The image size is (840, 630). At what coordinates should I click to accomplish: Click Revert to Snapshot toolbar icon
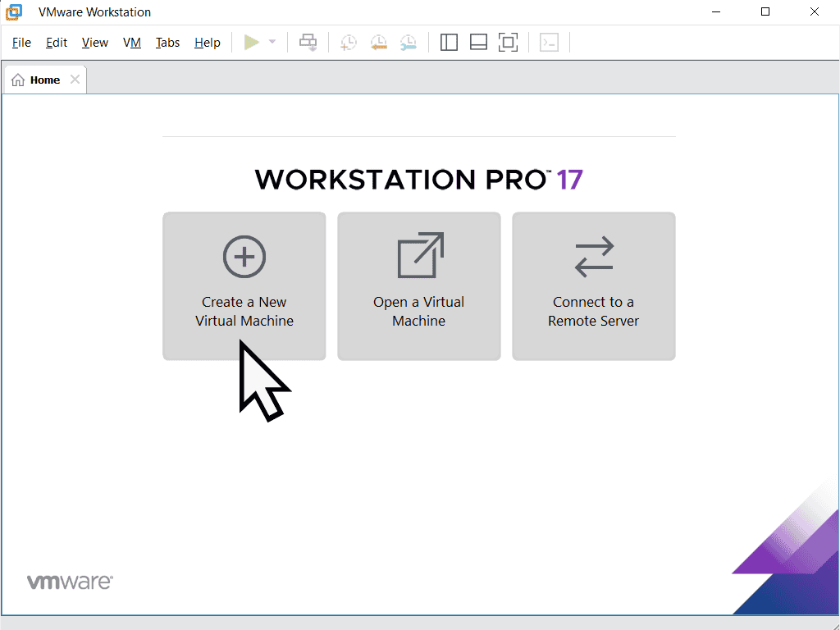click(x=378, y=43)
